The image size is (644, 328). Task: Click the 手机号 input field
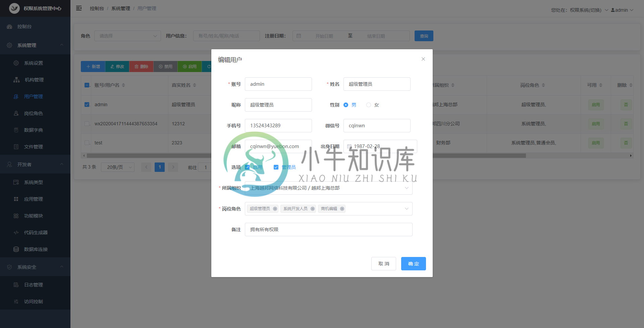click(x=278, y=126)
